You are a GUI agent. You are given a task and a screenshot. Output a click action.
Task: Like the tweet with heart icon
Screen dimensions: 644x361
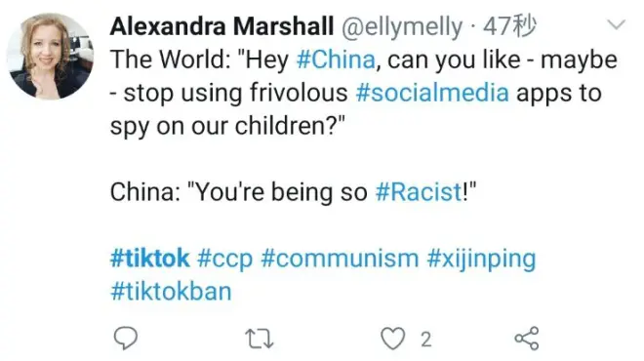[x=392, y=339]
